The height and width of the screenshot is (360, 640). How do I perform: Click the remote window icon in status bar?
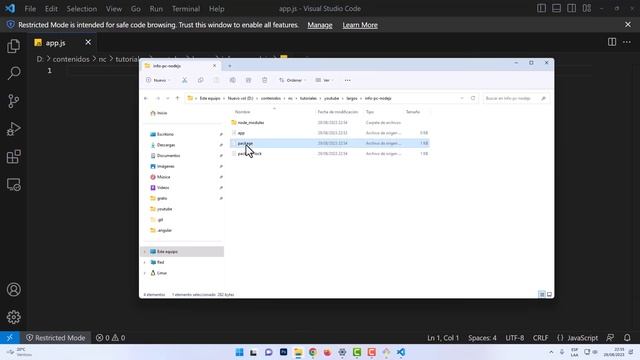click(x=10, y=338)
